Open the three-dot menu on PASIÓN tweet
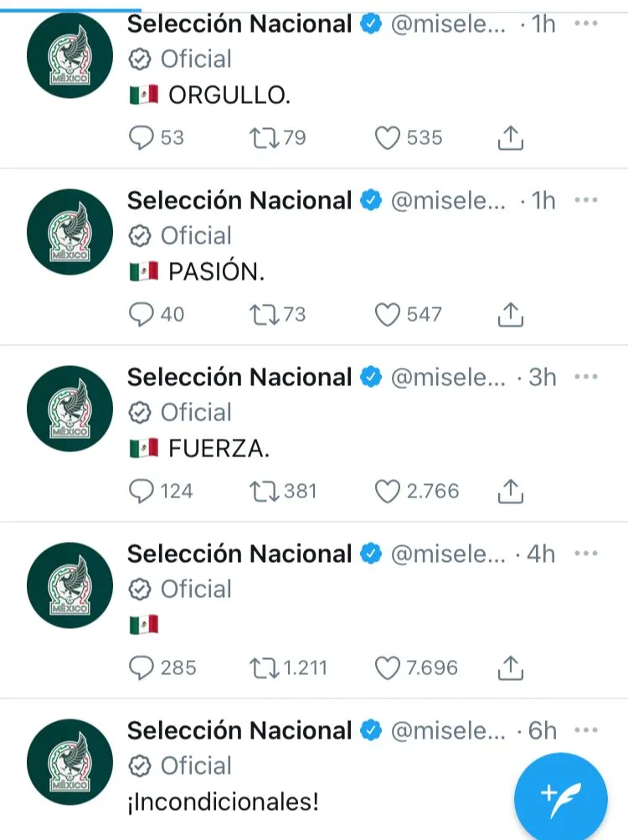The height and width of the screenshot is (840, 628). [x=585, y=200]
